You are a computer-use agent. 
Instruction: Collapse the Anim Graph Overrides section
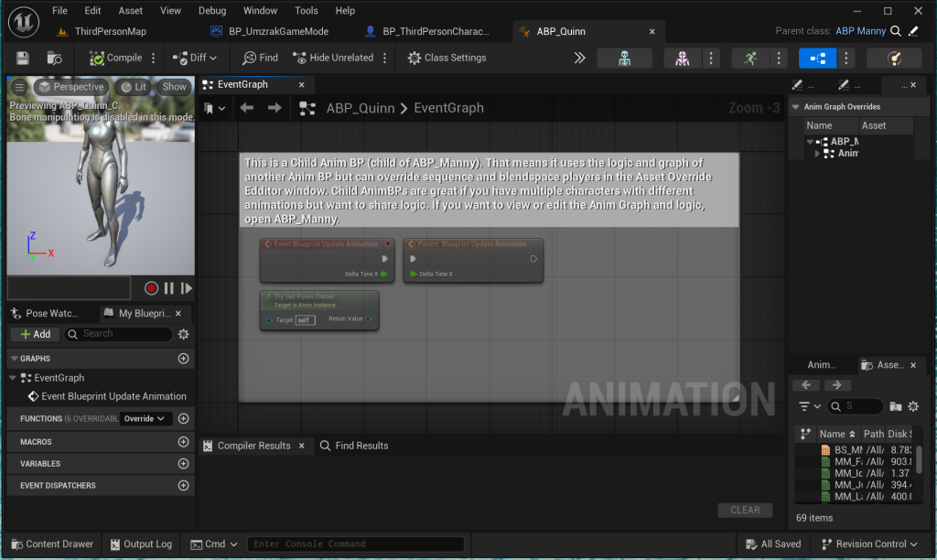click(x=796, y=107)
